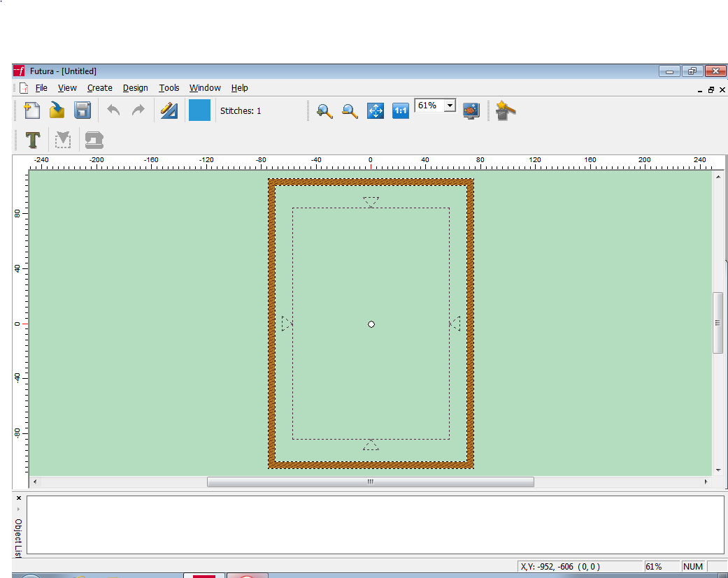Open the View menu

67,87
